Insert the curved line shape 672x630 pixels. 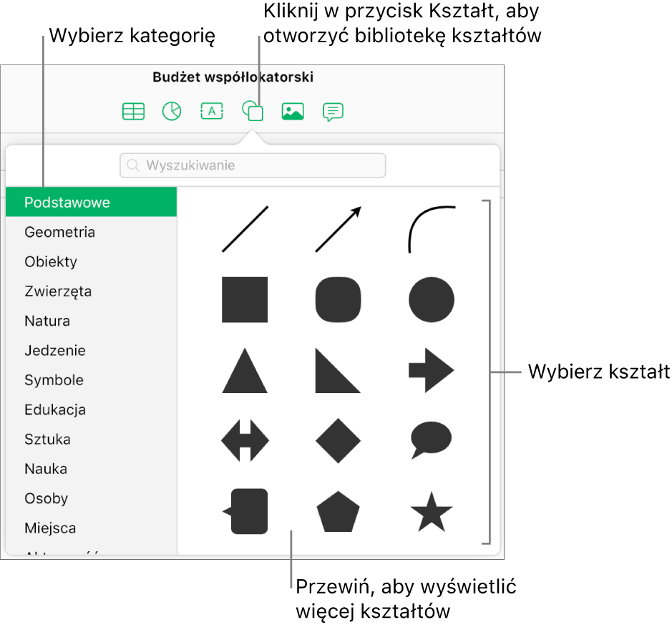pyautogui.click(x=432, y=229)
